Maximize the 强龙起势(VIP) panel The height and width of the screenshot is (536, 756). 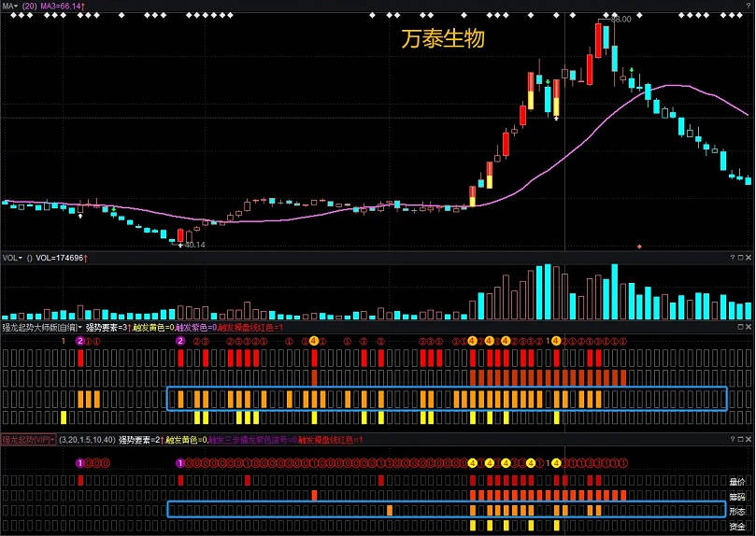(740, 439)
